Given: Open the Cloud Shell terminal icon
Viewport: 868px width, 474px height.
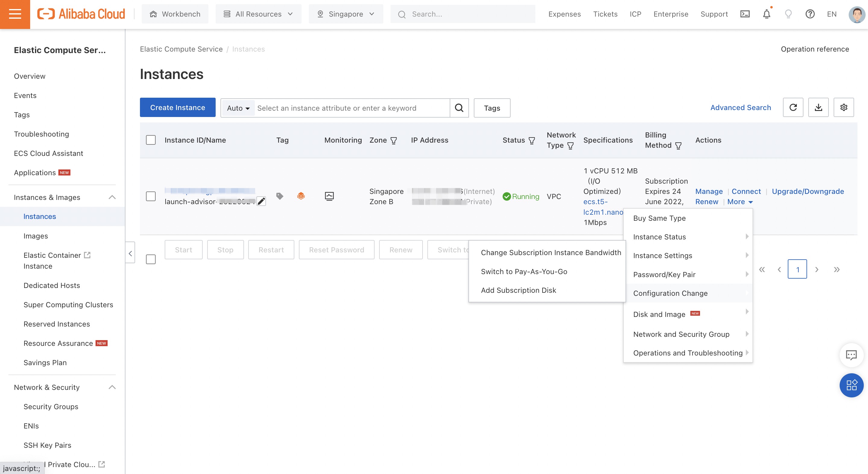Looking at the screenshot, I should click(745, 14).
